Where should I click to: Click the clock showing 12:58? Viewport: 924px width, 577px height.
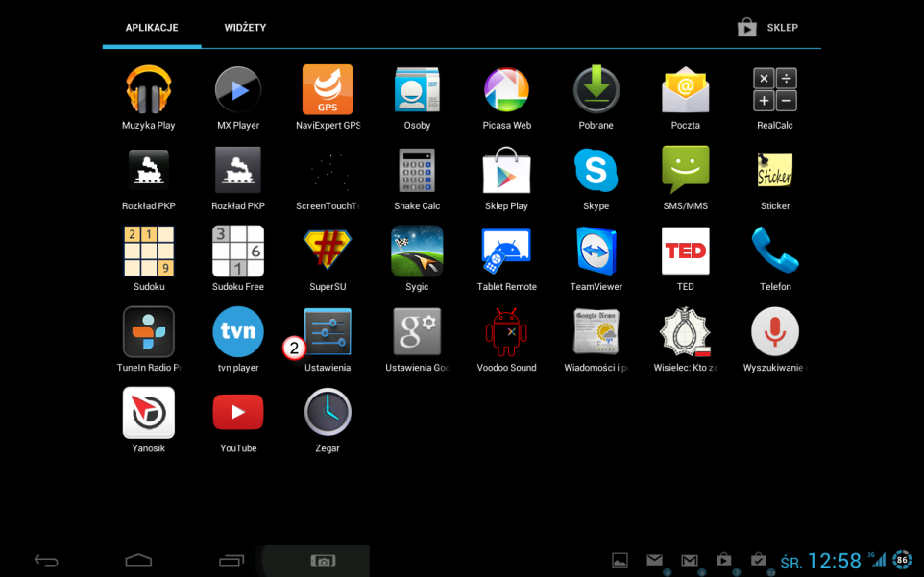834,561
